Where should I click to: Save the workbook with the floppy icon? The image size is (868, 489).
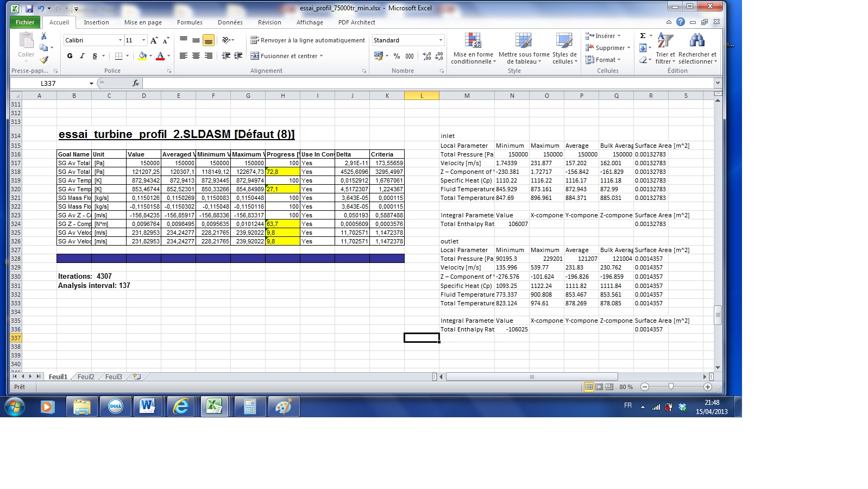pos(29,9)
